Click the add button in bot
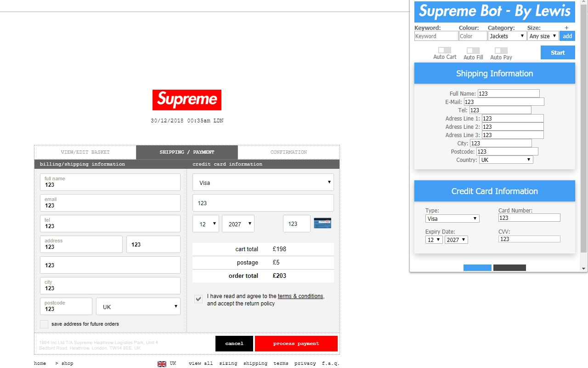This screenshot has height=368, width=588. pyautogui.click(x=567, y=36)
